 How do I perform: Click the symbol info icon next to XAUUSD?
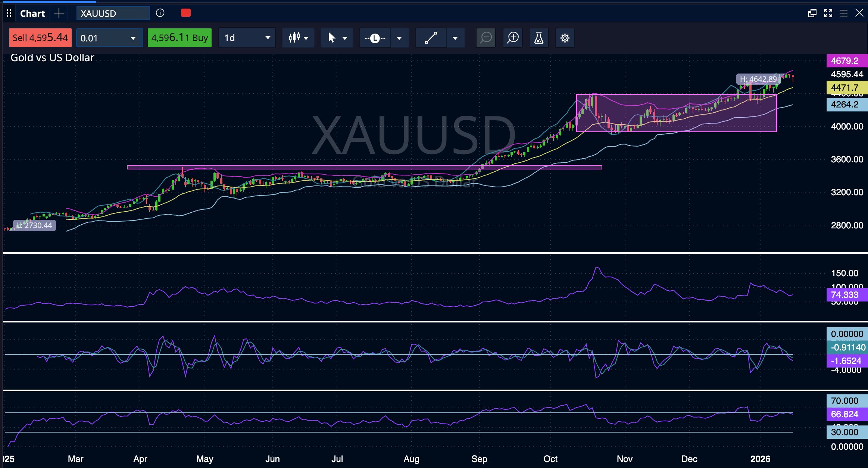coord(160,13)
